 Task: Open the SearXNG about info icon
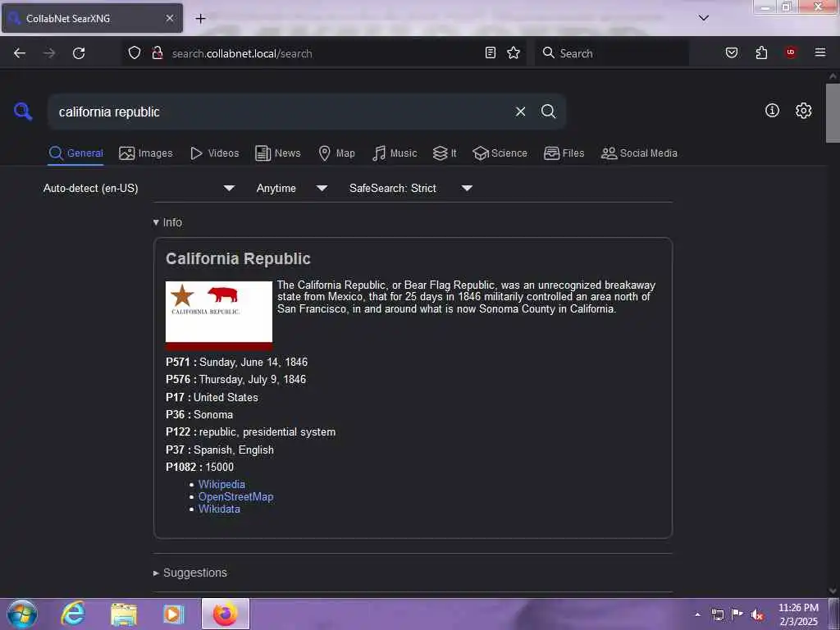click(x=772, y=111)
